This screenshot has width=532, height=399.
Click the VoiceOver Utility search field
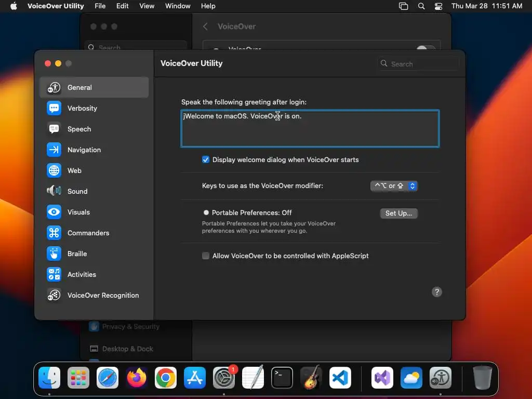tap(418, 63)
